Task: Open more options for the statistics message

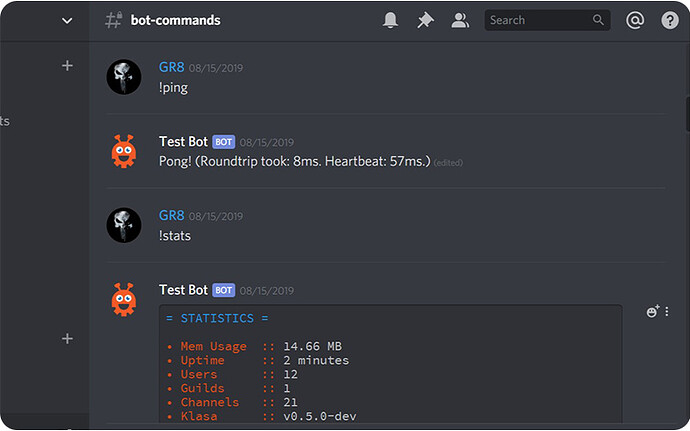Action: click(667, 312)
